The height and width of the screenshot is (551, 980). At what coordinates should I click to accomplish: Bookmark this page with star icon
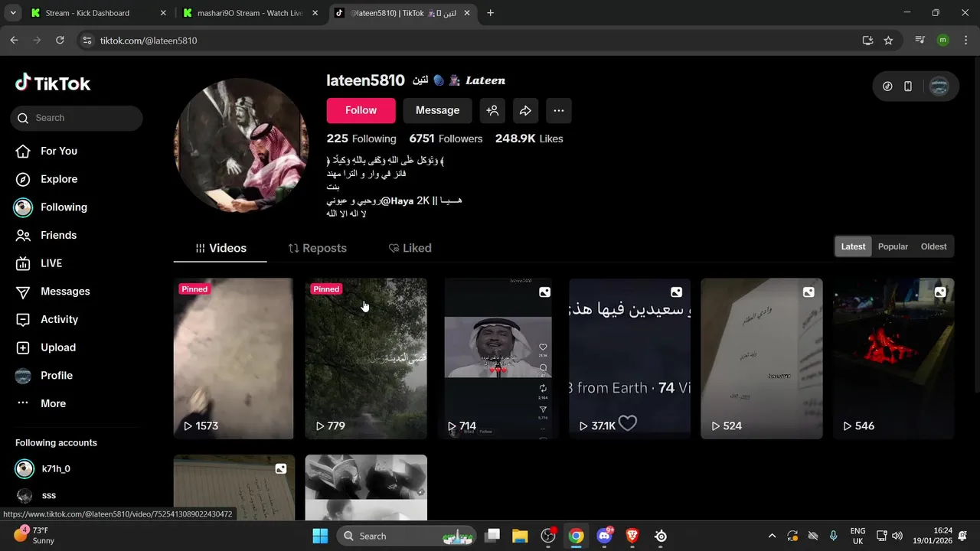tap(888, 41)
